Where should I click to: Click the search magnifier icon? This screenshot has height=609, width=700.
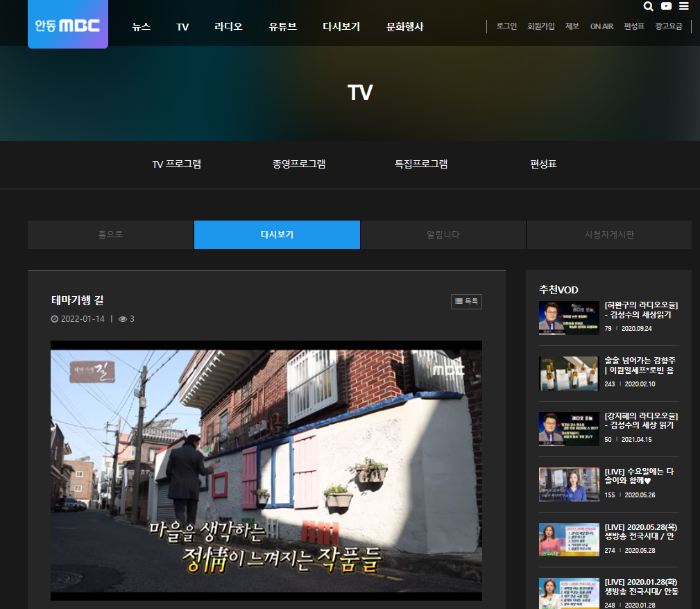click(649, 6)
